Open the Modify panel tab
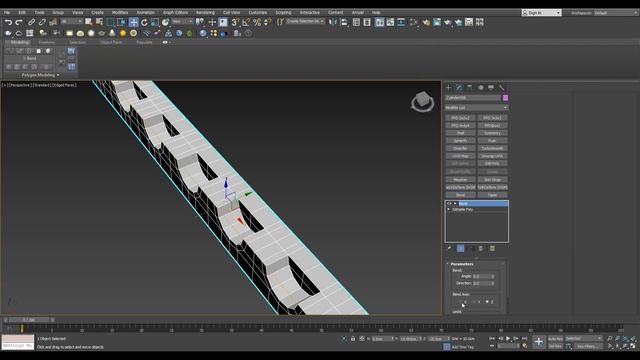The image size is (640, 360). (x=459, y=87)
